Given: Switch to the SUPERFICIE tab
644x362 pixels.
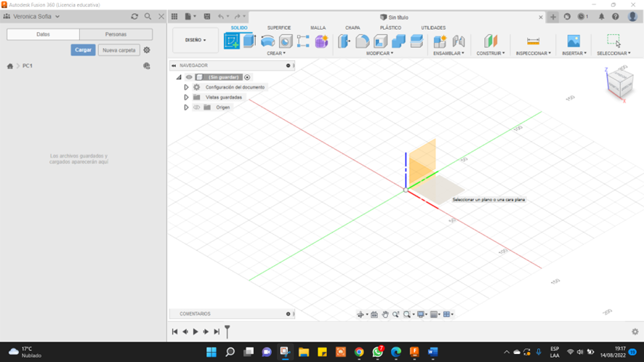Looking at the screenshot, I should click(x=279, y=28).
